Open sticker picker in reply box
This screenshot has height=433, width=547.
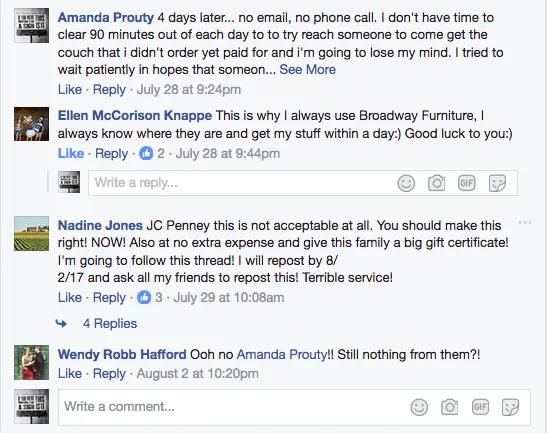(497, 184)
